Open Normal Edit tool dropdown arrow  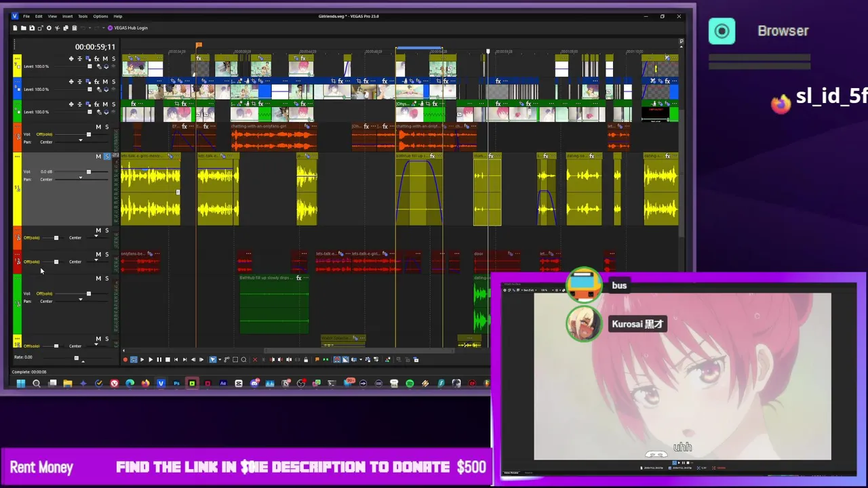tap(220, 360)
